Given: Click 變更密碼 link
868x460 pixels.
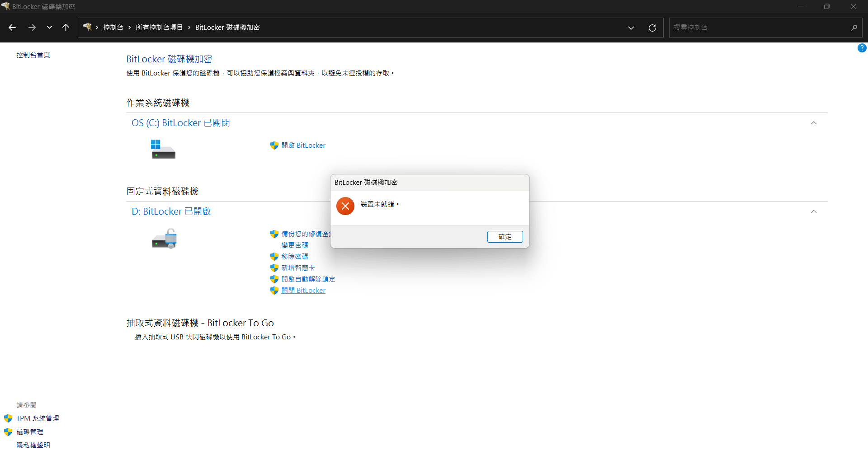Looking at the screenshot, I should (295, 245).
